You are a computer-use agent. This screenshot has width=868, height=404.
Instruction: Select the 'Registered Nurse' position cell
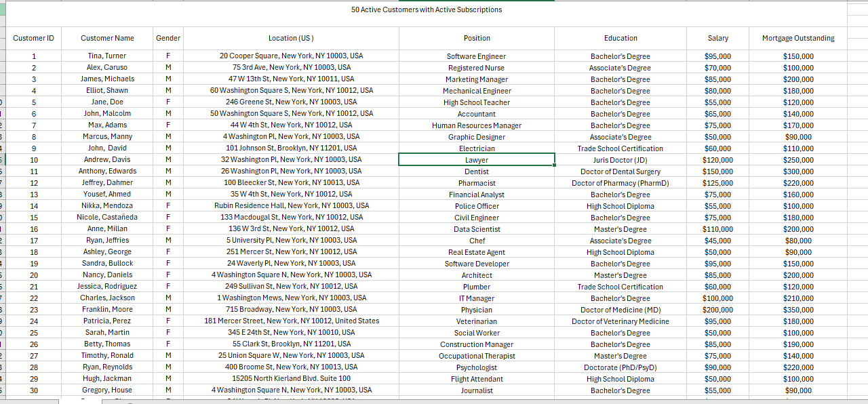[x=477, y=68]
